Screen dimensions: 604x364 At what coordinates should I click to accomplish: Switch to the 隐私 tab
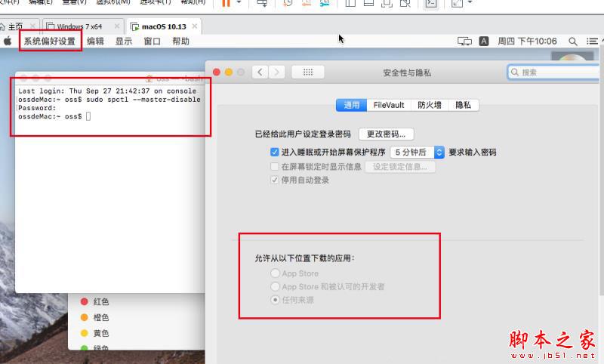pos(464,105)
